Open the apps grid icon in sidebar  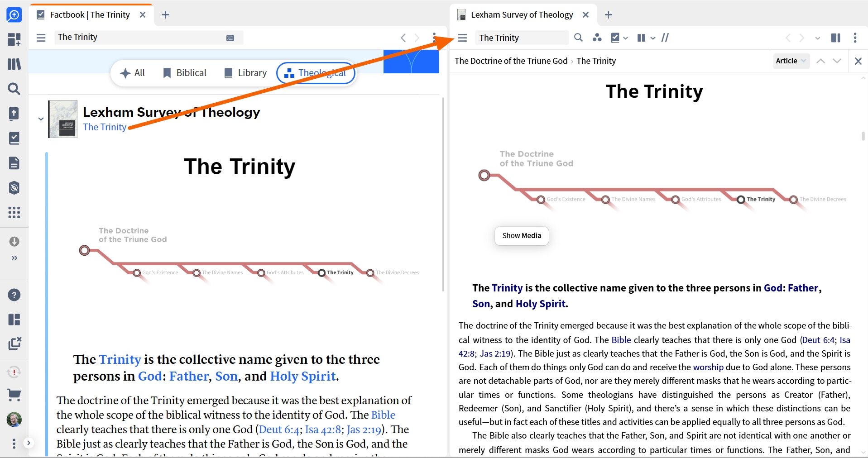(14, 212)
